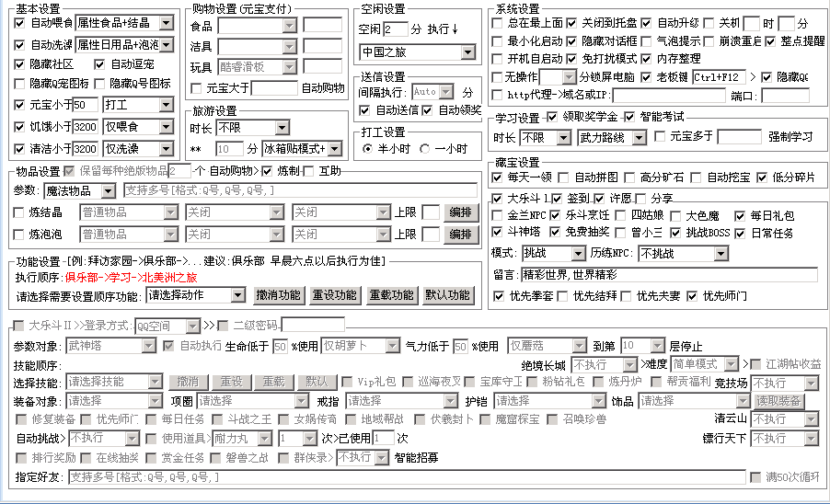Check the 元宝大于 自动购物 checkbox
The image size is (830, 504).
click(196, 87)
